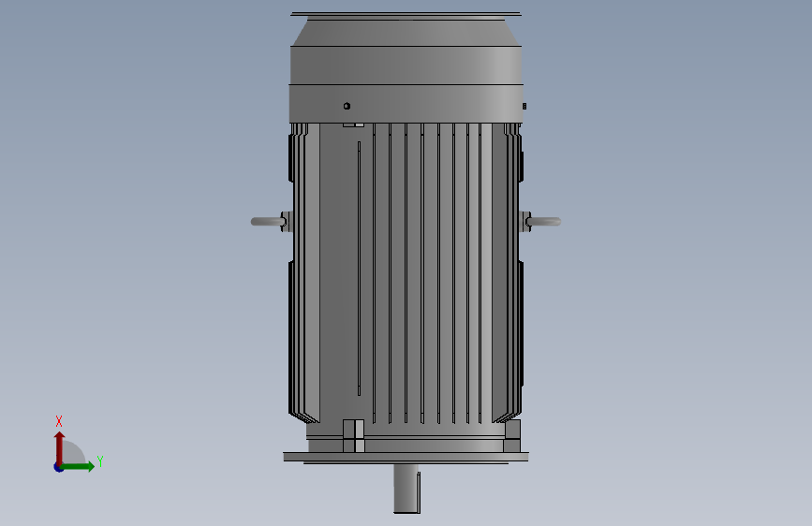Select the long narrow slot on the housing
The image size is (812, 526).
(359, 269)
